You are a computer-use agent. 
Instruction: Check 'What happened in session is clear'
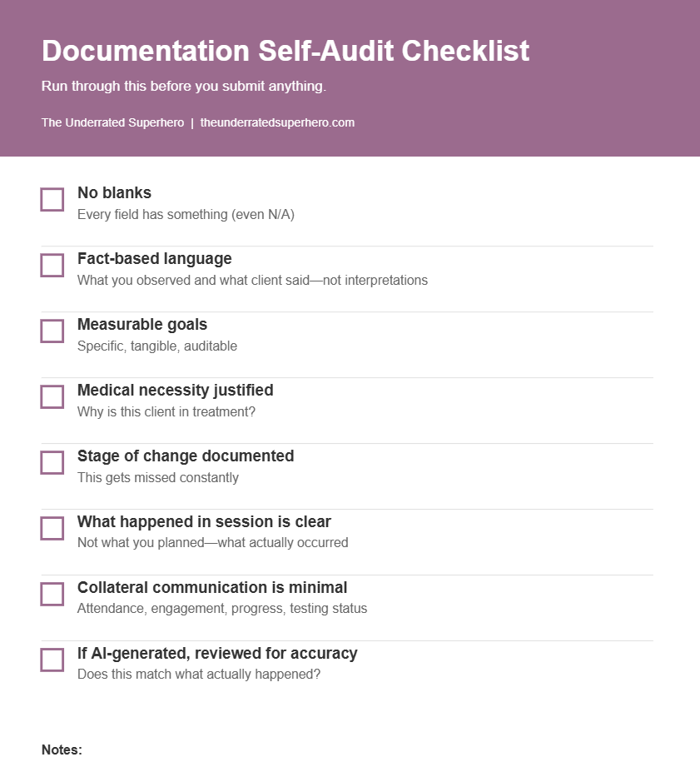coord(52,529)
